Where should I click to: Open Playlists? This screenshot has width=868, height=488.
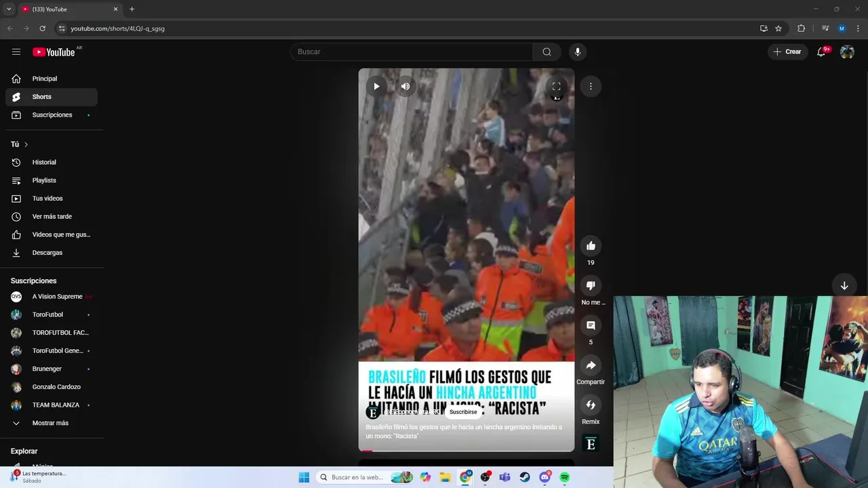(52, 180)
